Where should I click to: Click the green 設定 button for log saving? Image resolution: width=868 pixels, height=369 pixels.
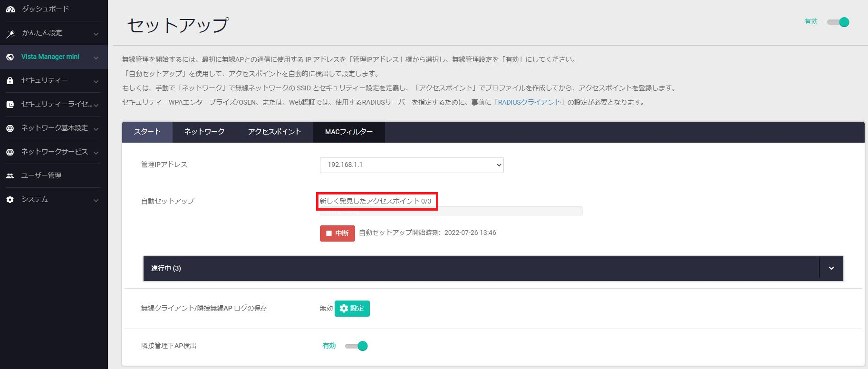pos(352,309)
